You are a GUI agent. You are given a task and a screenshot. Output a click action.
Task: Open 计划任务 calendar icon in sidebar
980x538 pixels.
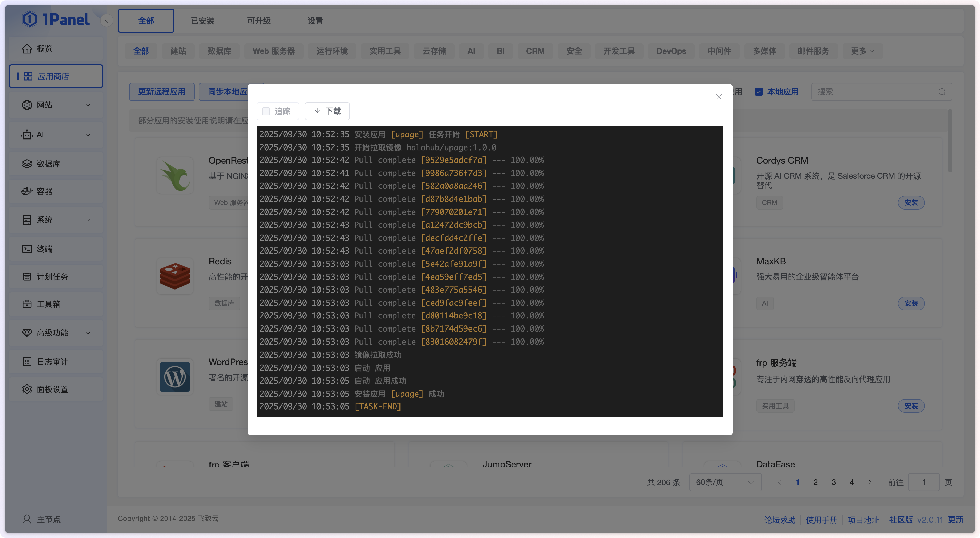tap(27, 277)
